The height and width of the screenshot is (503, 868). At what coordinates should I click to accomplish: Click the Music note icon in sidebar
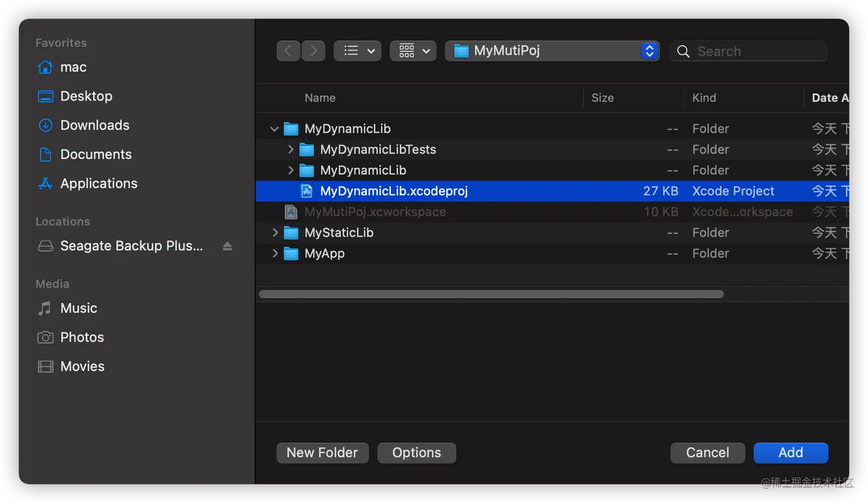tap(45, 308)
